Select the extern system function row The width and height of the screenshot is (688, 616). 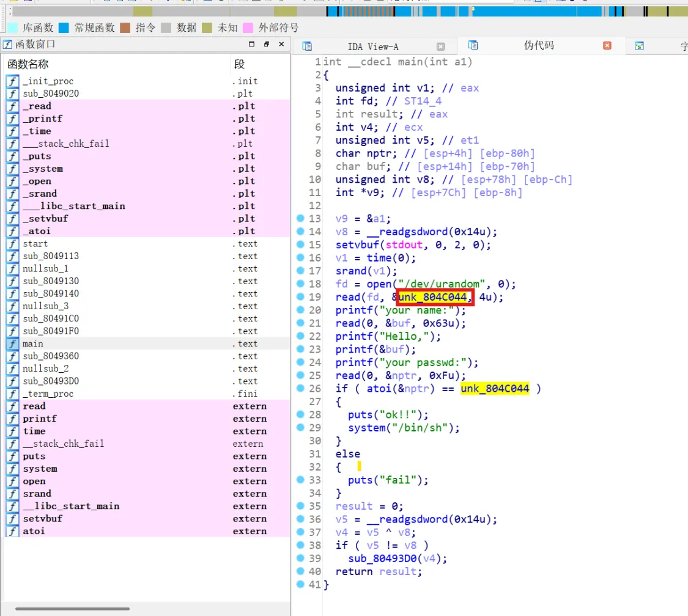click(x=147, y=469)
